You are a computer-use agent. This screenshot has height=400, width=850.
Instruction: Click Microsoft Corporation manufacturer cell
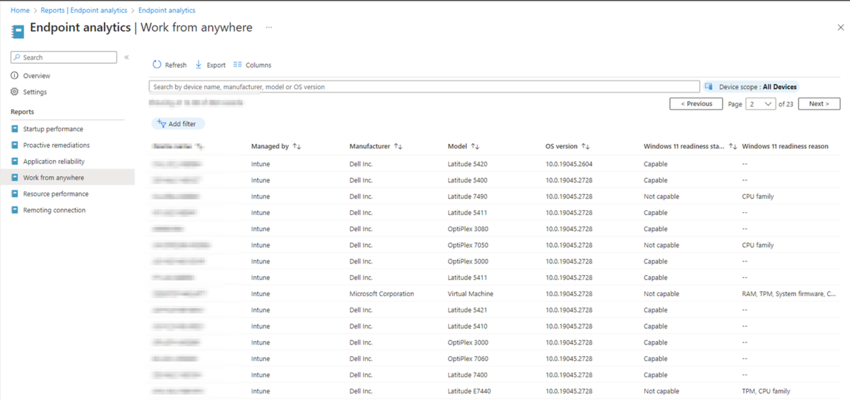(x=382, y=294)
